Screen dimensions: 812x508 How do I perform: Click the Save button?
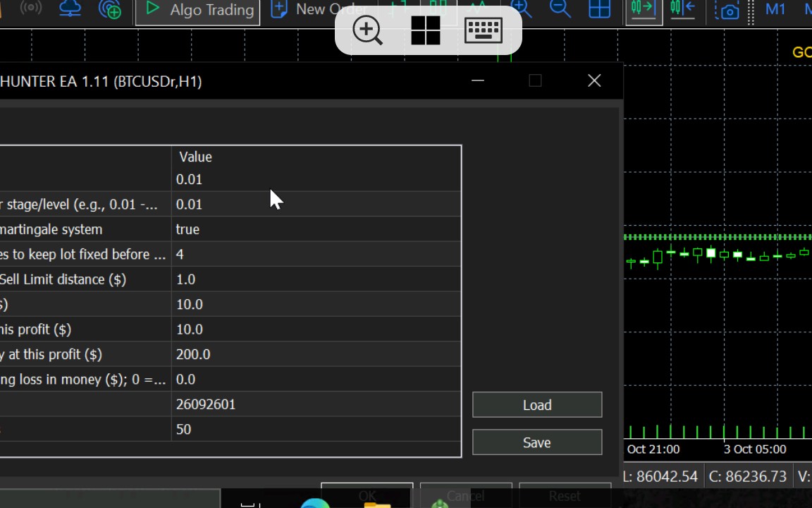click(x=537, y=442)
